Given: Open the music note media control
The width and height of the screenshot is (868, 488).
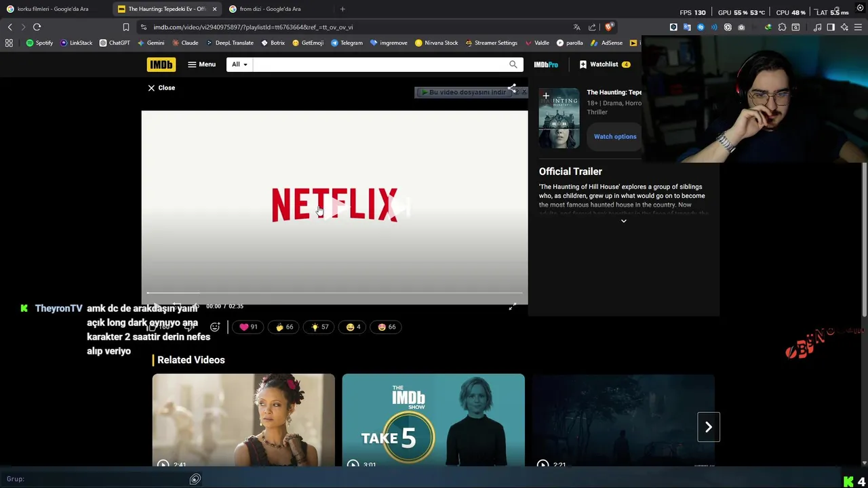Looking at the screenshot, I should coord(817,27).
